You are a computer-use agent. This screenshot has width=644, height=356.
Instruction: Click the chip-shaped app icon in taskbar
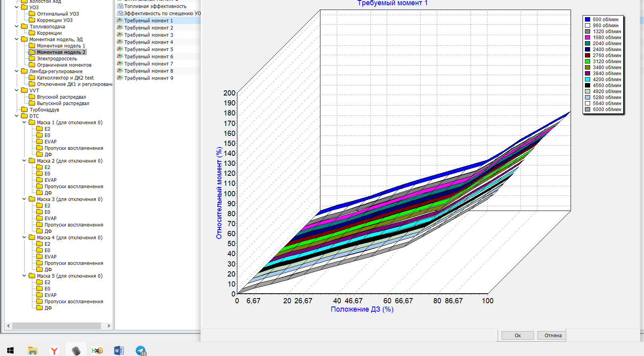(76, 350)
